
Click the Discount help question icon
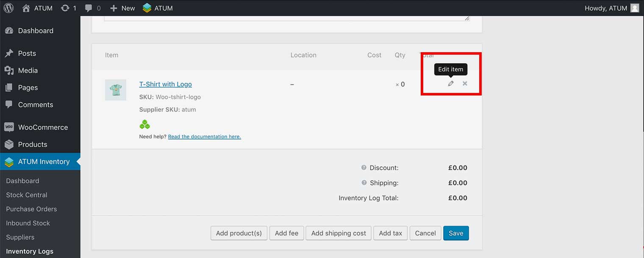(364, 168)
